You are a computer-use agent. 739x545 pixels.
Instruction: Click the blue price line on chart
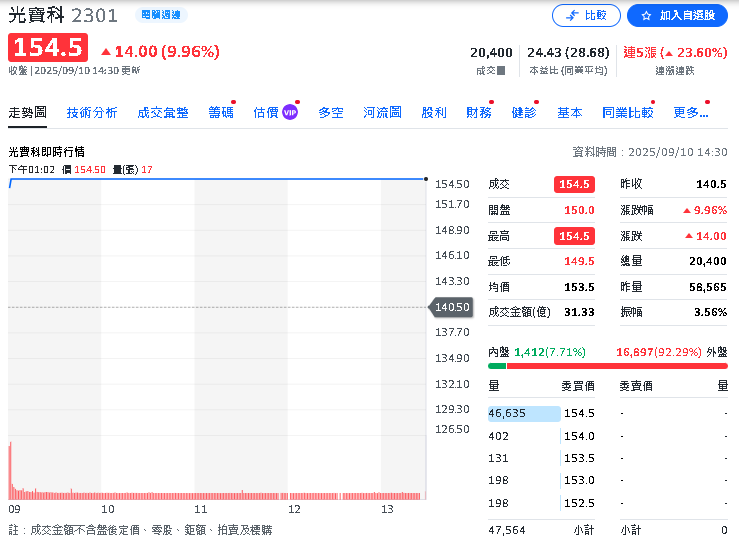(217, 179)
